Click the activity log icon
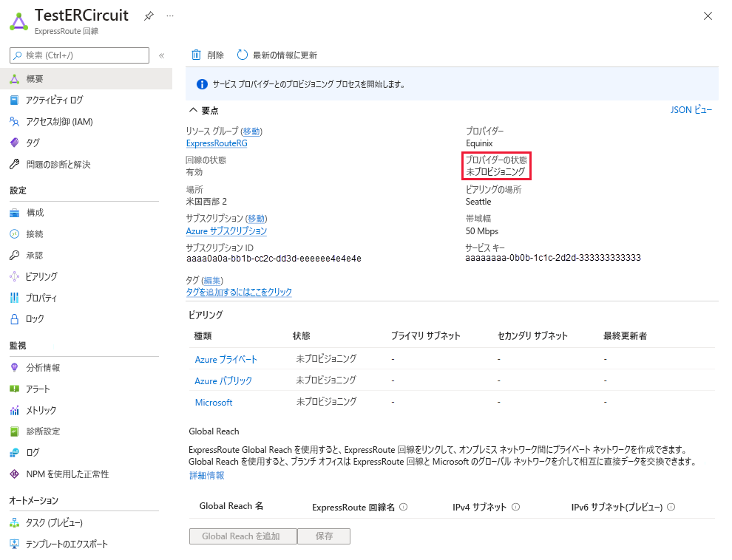 [15, 100]
